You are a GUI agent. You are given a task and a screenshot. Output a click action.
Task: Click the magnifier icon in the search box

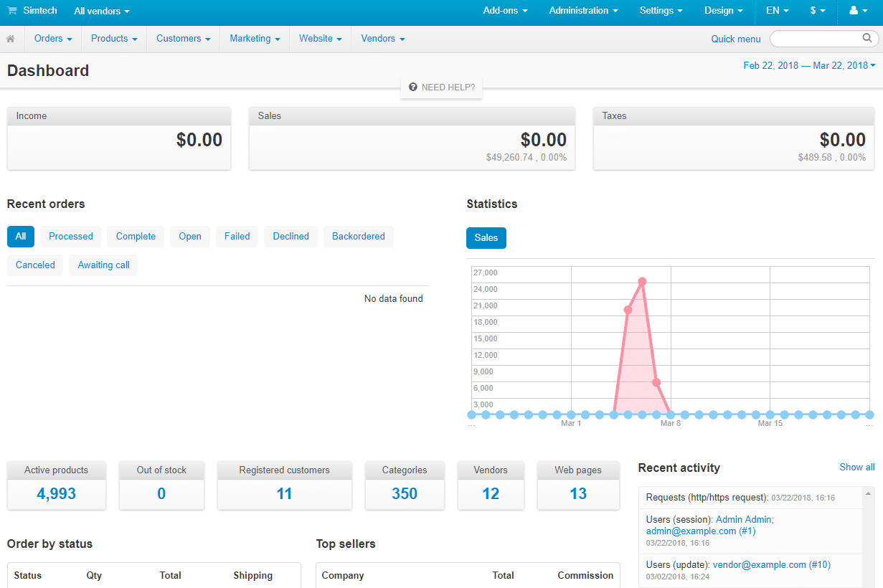pyautogui.click(x=867, y=38)
